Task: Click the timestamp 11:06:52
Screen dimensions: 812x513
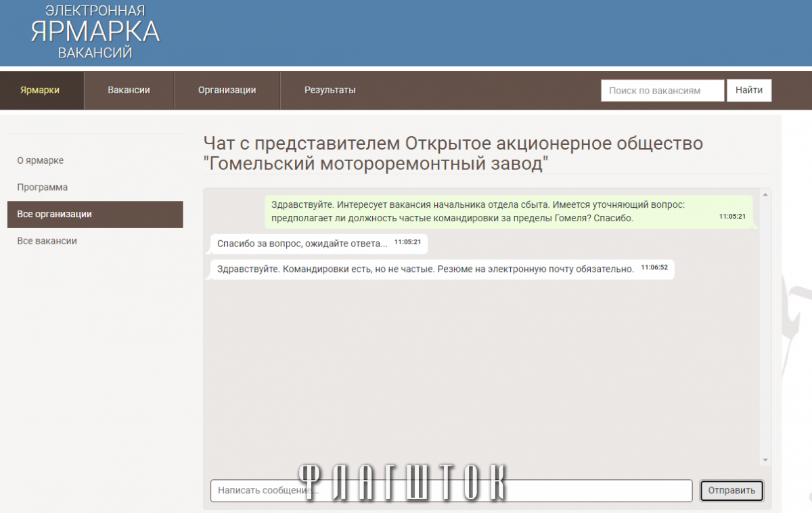Action: coord(654,267)
